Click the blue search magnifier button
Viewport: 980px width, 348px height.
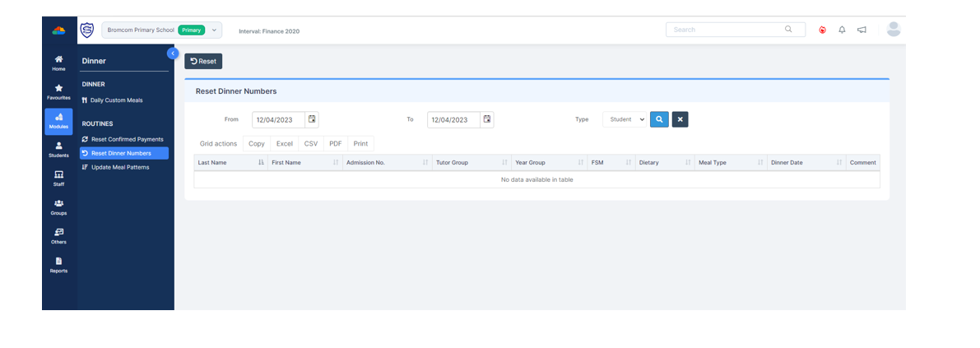point(659,119)
